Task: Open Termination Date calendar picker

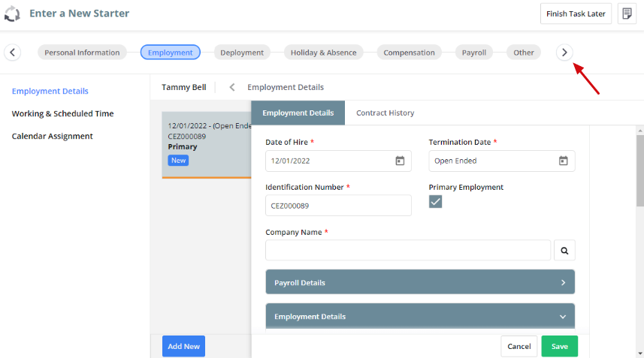Action: click(563, 161)
